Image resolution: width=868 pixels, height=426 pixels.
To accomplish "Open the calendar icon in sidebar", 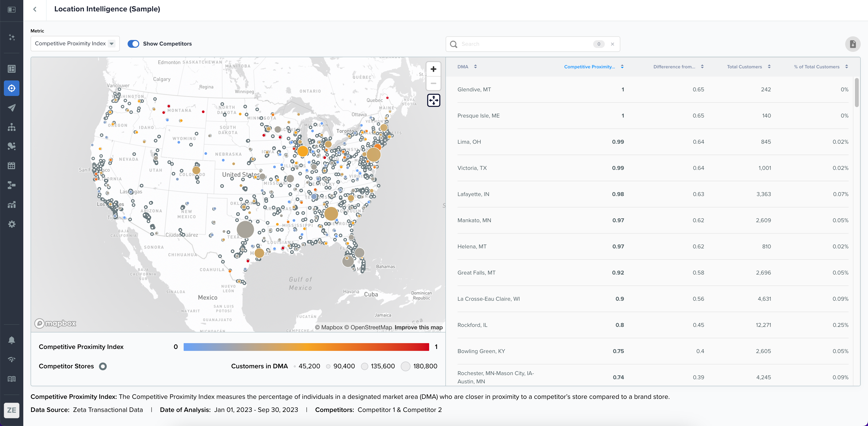I will (x=11, y=166).
